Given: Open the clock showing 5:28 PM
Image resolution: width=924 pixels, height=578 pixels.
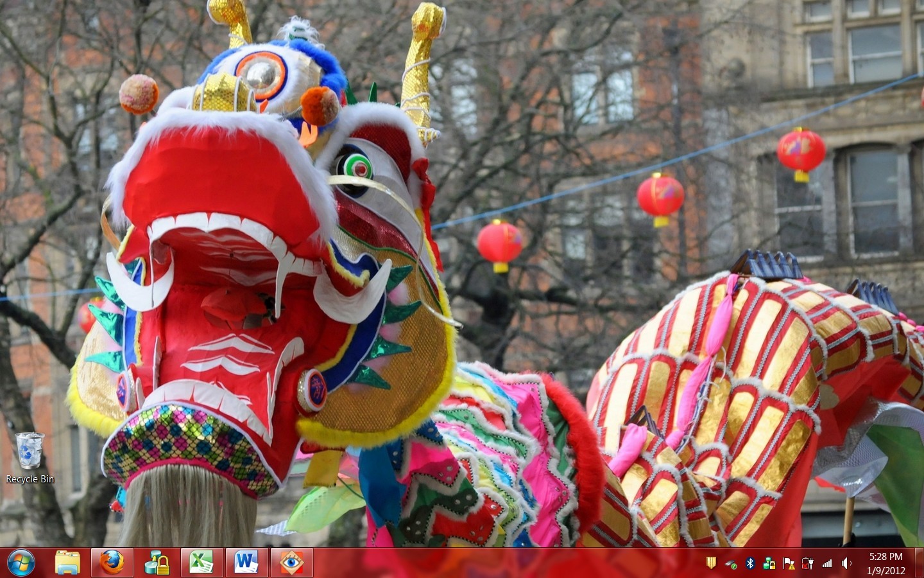Looking at the screenshot, I should [x=886, y=563].
